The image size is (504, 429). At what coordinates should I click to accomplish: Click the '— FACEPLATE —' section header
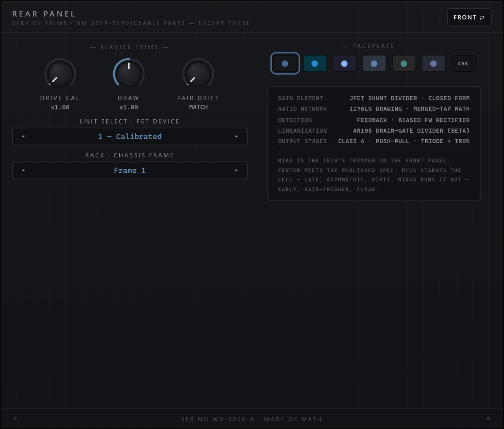coord(373,46)
